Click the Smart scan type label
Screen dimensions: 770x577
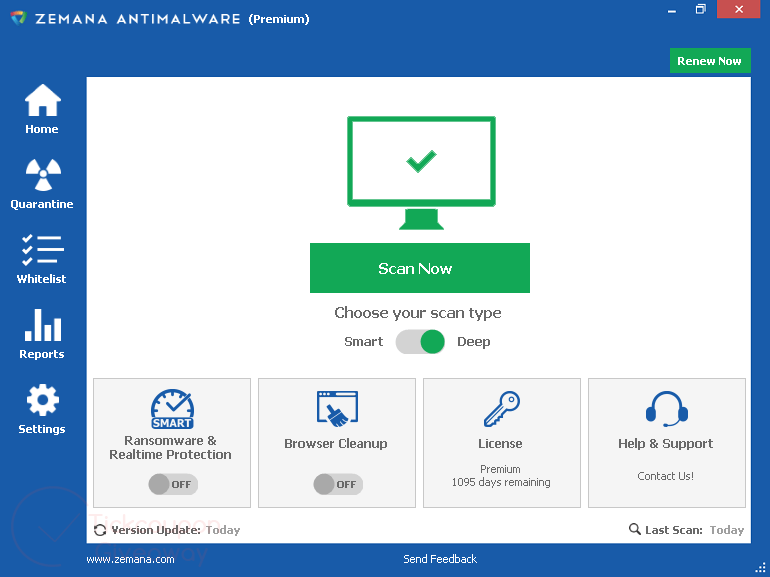[363, 342]
